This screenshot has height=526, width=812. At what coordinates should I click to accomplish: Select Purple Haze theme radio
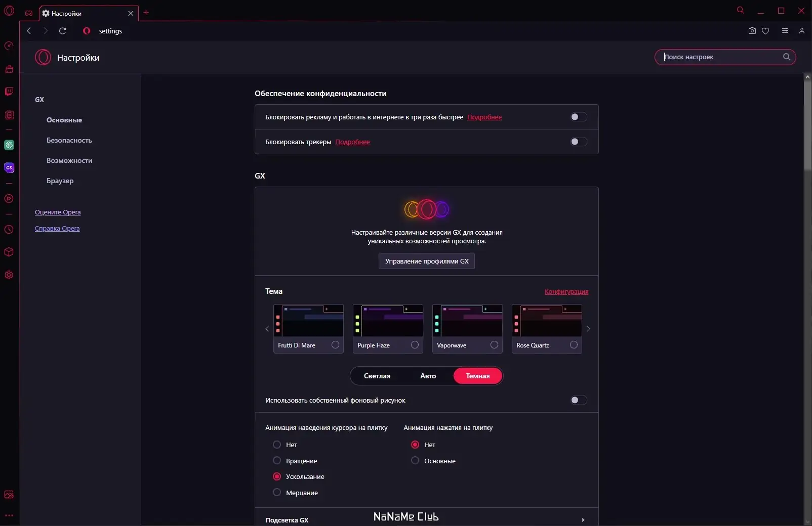(415, 345)
